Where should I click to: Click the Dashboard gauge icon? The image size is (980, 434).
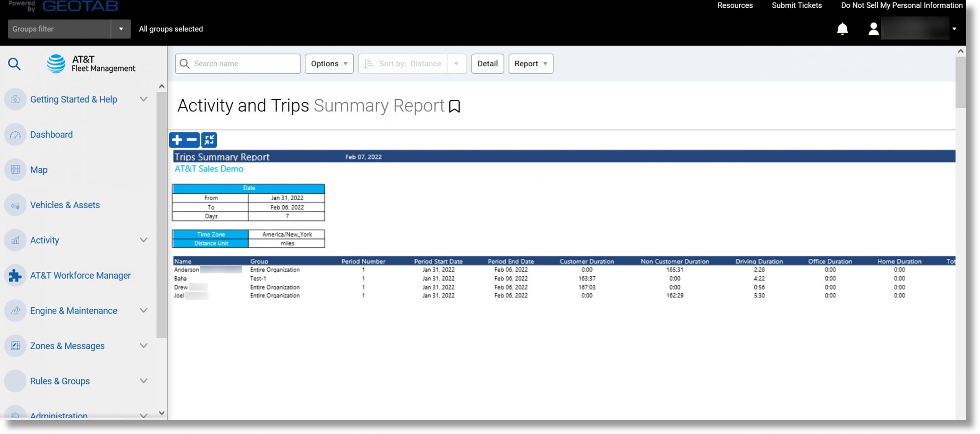(x=15, y=135)
